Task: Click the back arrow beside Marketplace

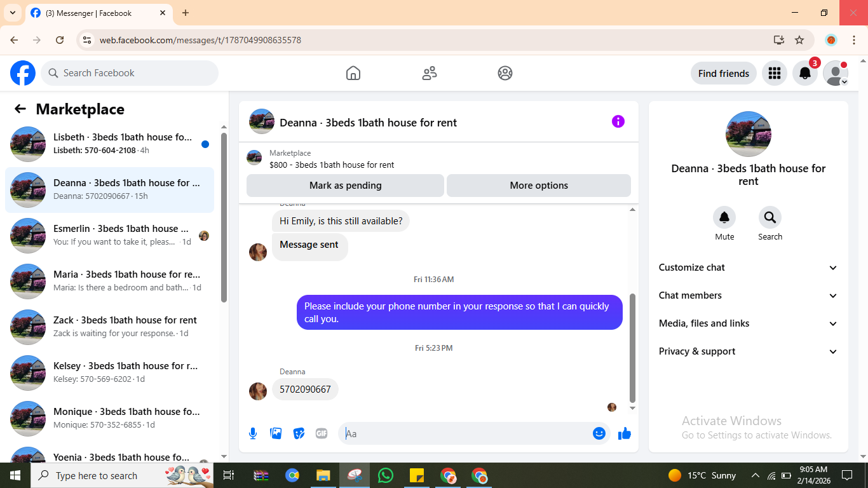Action: click(x=20, y=109)
